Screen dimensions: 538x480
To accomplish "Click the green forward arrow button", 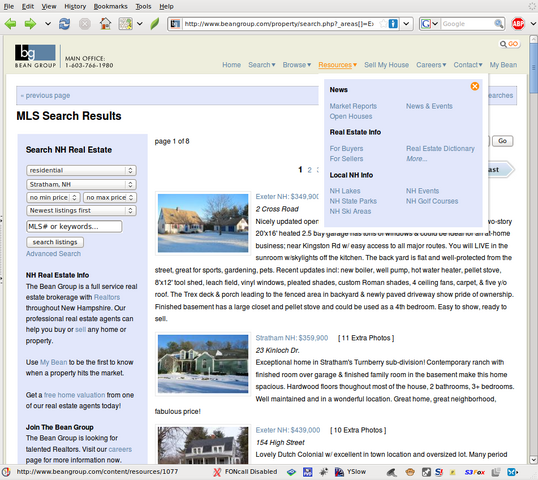I will pyautogui.click(x=30, y=24).
